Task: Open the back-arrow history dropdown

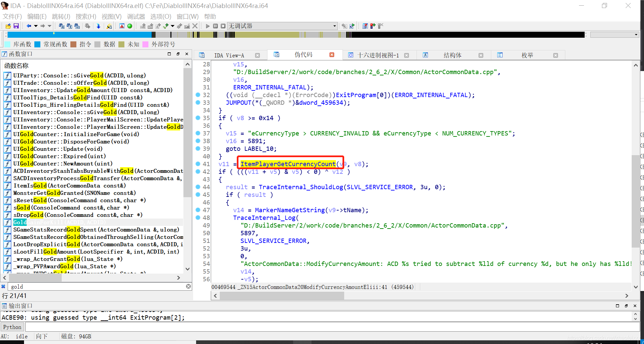Action: point(36,26)
